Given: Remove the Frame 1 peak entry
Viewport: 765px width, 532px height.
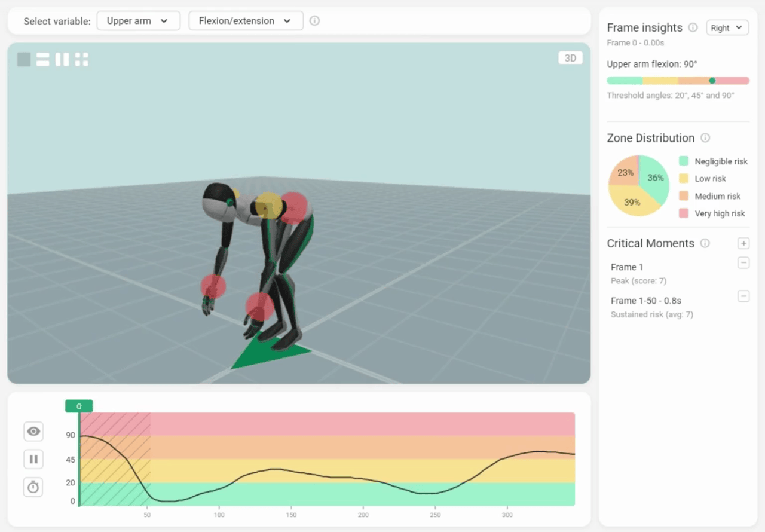Looking at the screenshot, I should [x=743, y=262].
